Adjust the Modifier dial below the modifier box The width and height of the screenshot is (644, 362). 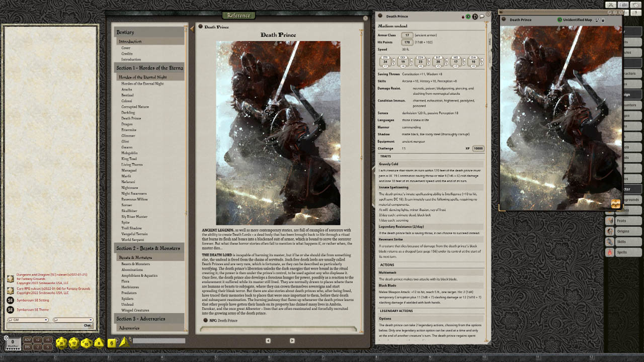coord(12,349)
